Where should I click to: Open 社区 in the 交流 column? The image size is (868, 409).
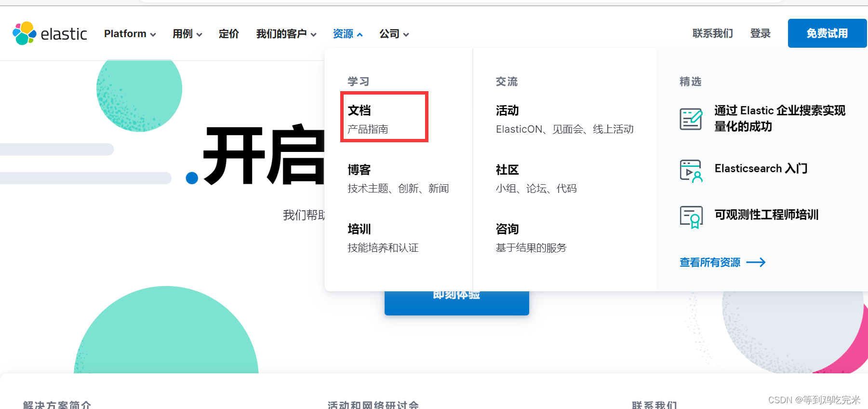[507, 170]
